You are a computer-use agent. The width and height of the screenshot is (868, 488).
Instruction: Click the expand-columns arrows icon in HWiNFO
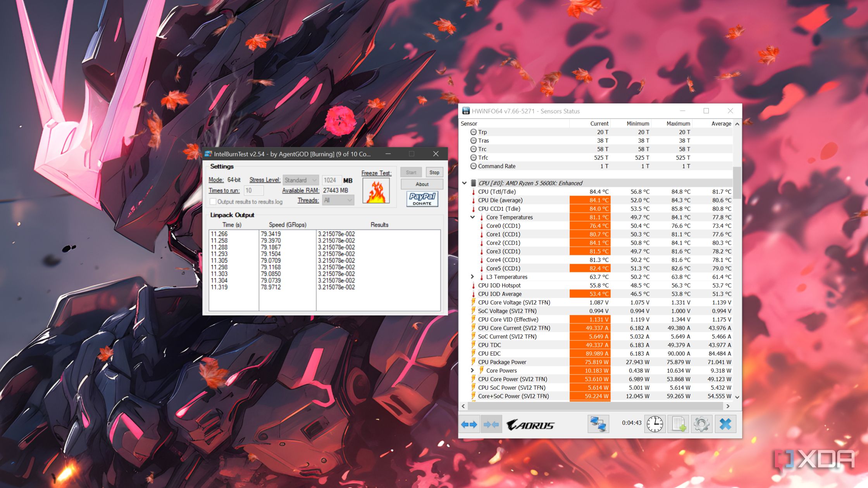[x=469, y=424]
